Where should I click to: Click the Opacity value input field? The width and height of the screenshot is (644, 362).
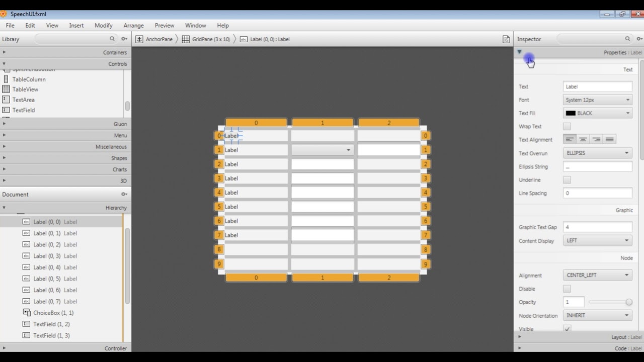[574, 302]
